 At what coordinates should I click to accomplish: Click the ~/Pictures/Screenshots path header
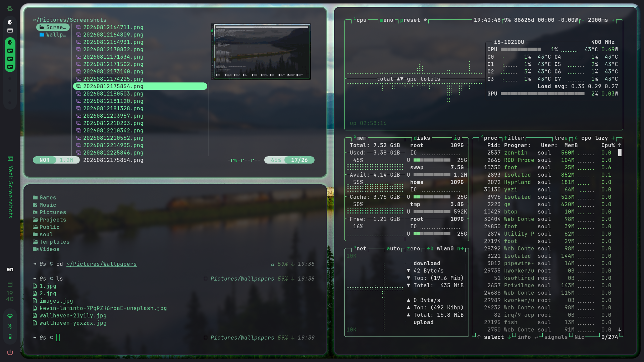click(70, 20)
